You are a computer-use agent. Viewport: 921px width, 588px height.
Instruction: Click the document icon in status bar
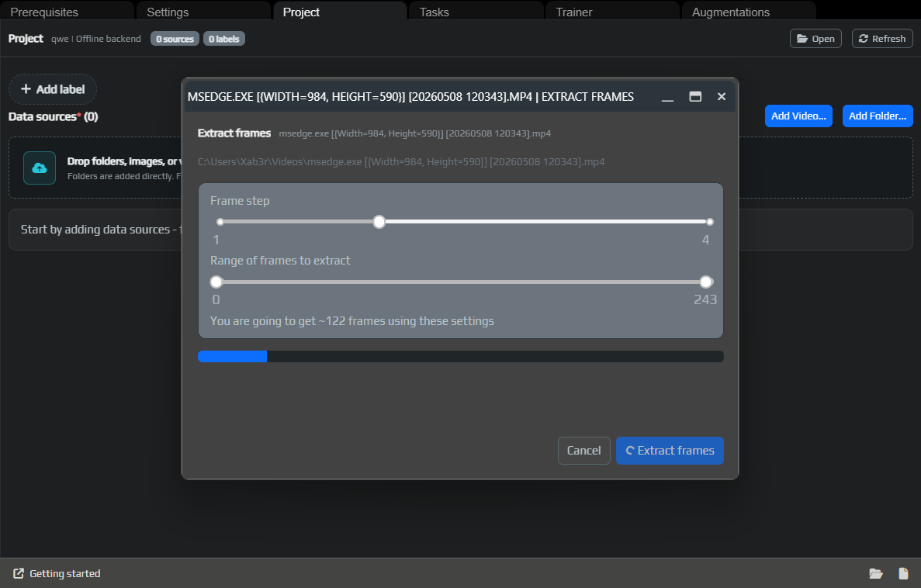click(x=903, y=573)
